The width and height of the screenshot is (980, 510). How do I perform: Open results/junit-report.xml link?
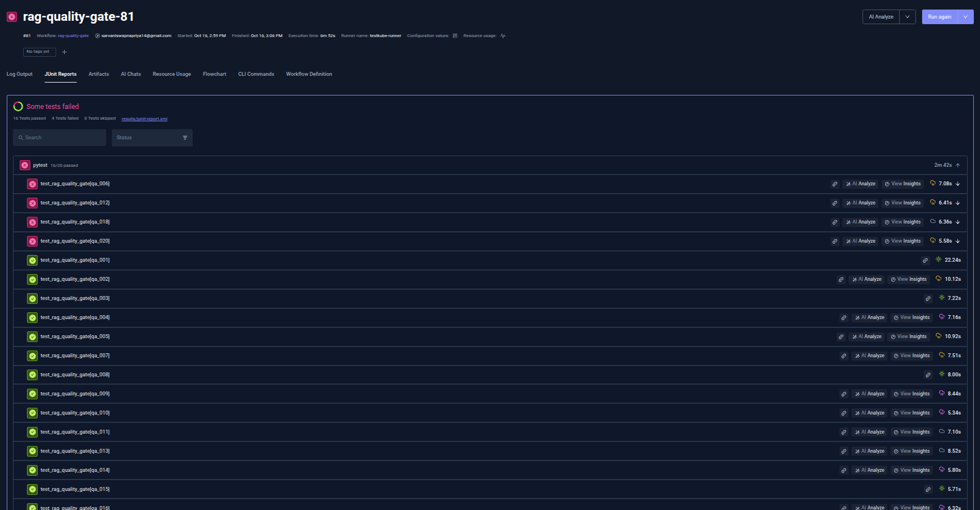tap(144, 119)
